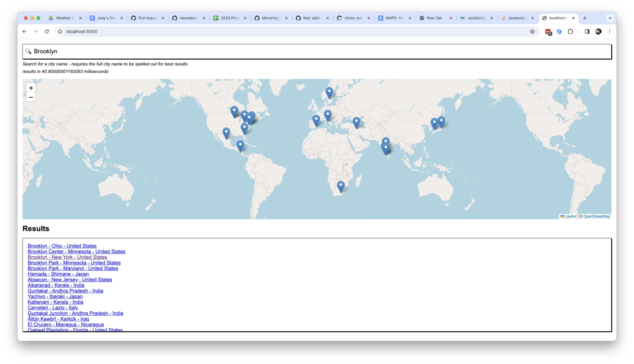Click the Chrome profile avatar

598,32
